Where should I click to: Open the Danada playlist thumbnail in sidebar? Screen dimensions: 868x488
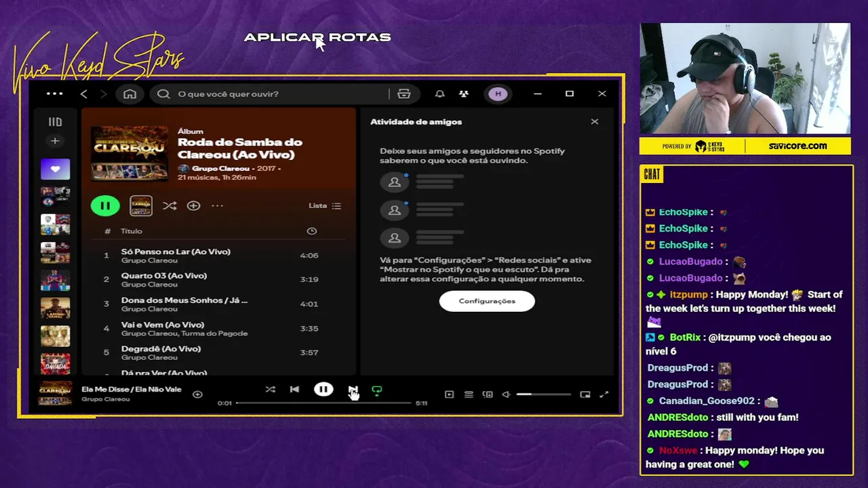coord(55,364)
